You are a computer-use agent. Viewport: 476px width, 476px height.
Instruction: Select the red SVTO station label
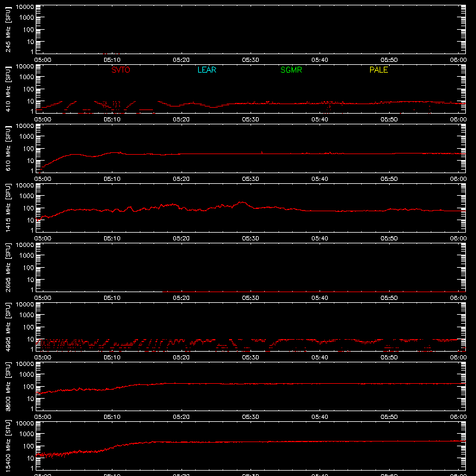pyautogui.click(x=121, y=70)
